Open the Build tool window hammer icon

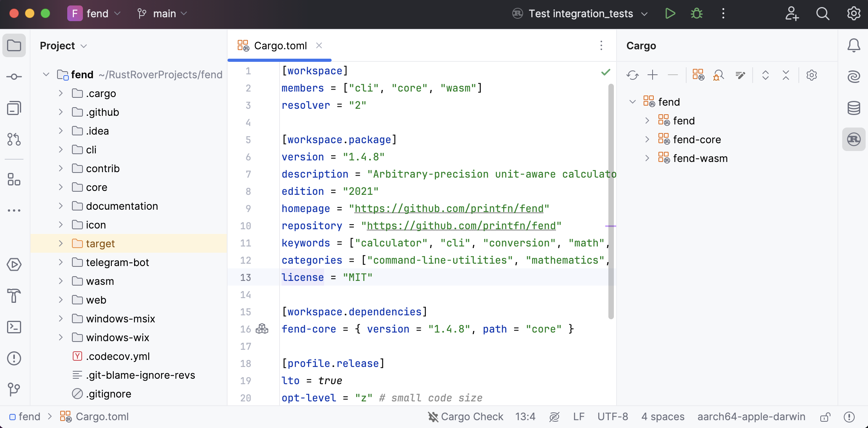tap(14, 296)
